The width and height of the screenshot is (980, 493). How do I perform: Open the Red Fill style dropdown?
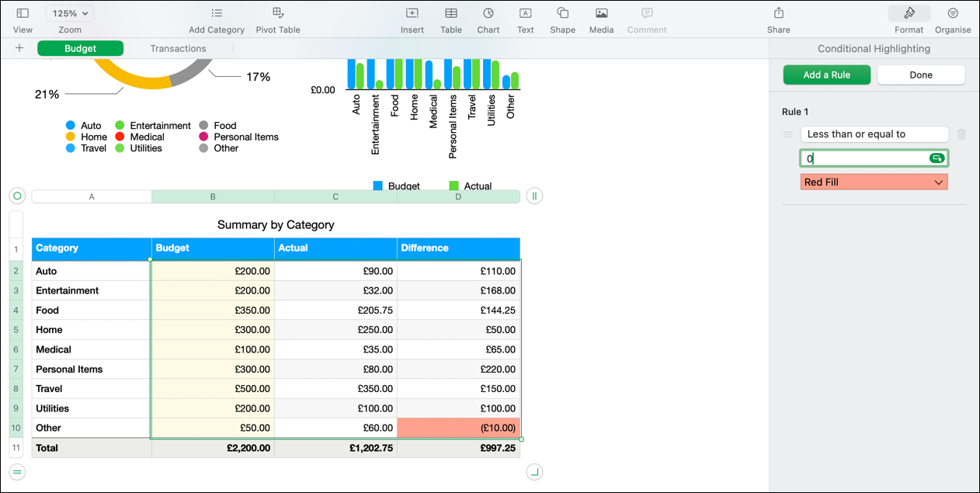(x=874, y=182)
